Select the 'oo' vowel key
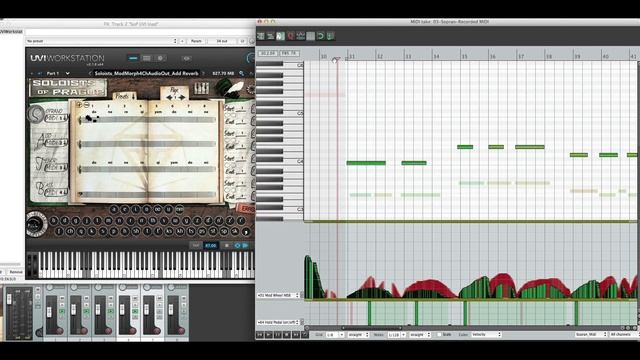 [158, 209]
